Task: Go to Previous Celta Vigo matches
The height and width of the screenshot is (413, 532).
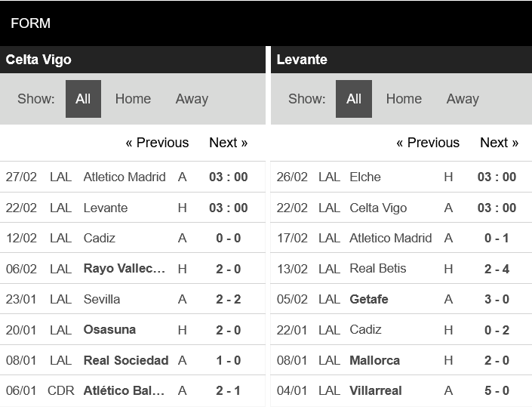Action: coord(157,143)
